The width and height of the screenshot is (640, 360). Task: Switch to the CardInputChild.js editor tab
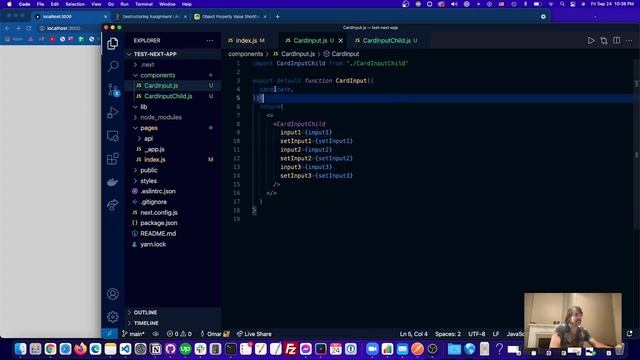coord(386,40)
